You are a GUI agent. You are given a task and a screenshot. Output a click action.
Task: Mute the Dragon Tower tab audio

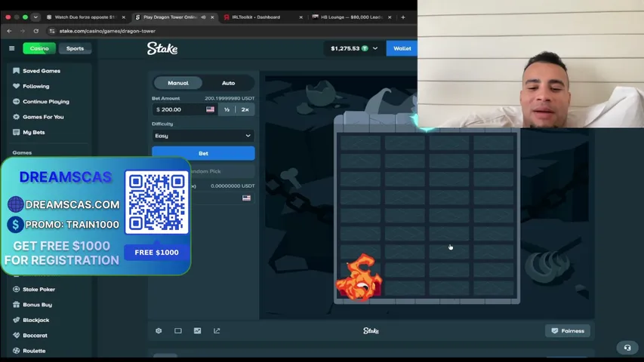click(203, 17)
